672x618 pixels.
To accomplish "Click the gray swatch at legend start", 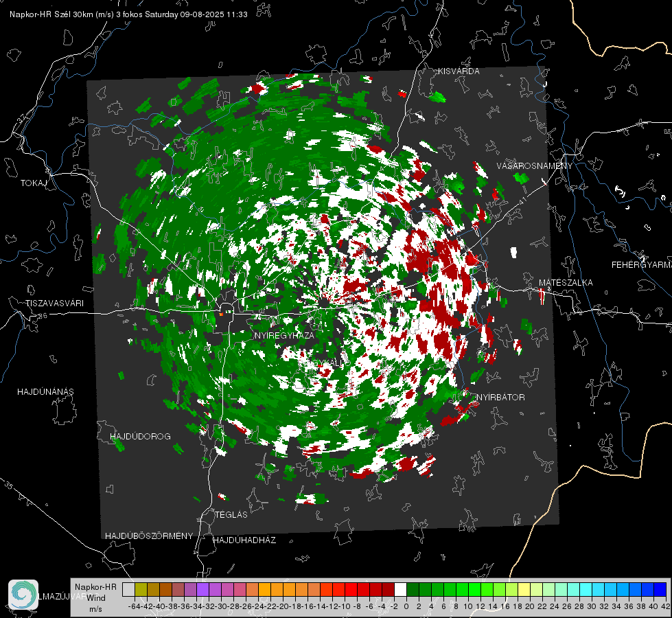I will [128, 589].
